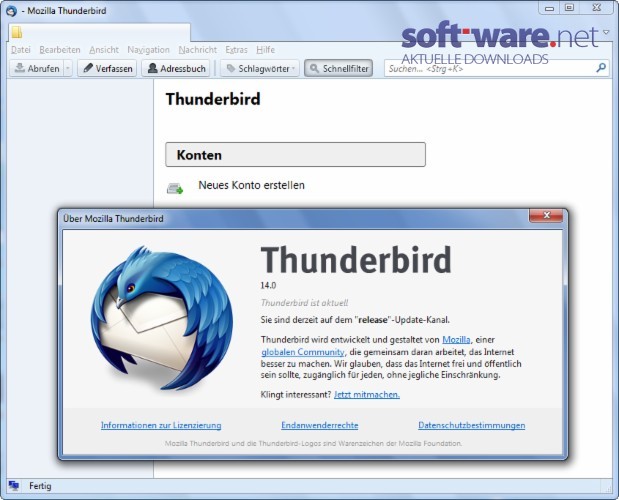
Task: Click the Thunderbird icon in the title bar
Action: coord(11,11)
